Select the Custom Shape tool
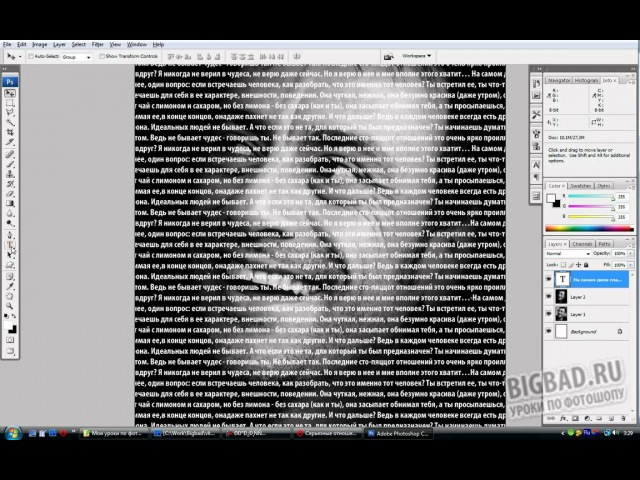The width and height of the screenshot is (640, 480). 10,265
